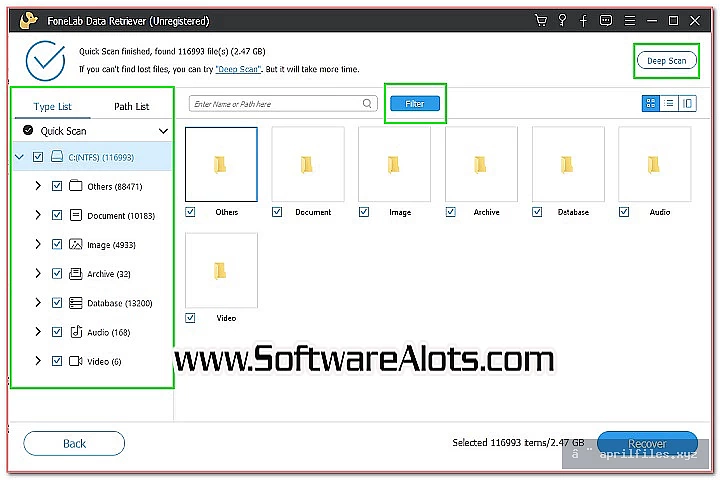This screenshot has width=720, height=480.
Task: Select the Quick Scan radio indicator
Action: click(28, 130)
